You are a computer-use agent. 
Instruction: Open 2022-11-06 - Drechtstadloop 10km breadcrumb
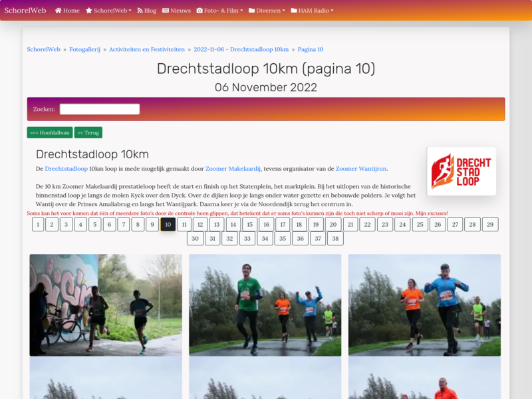click(241, 49)
